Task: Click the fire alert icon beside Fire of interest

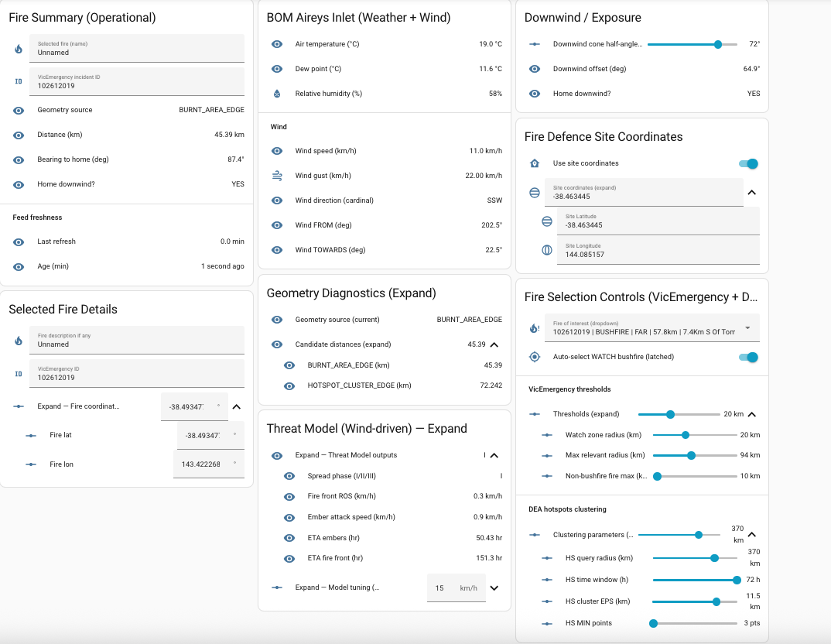Action: (535, 328)
